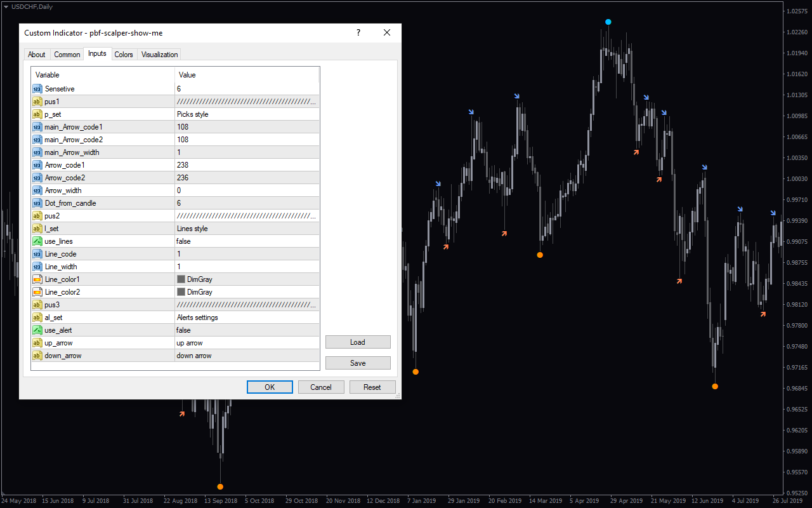Click the orange dot above 13 Sep 2018

[220, 486]
